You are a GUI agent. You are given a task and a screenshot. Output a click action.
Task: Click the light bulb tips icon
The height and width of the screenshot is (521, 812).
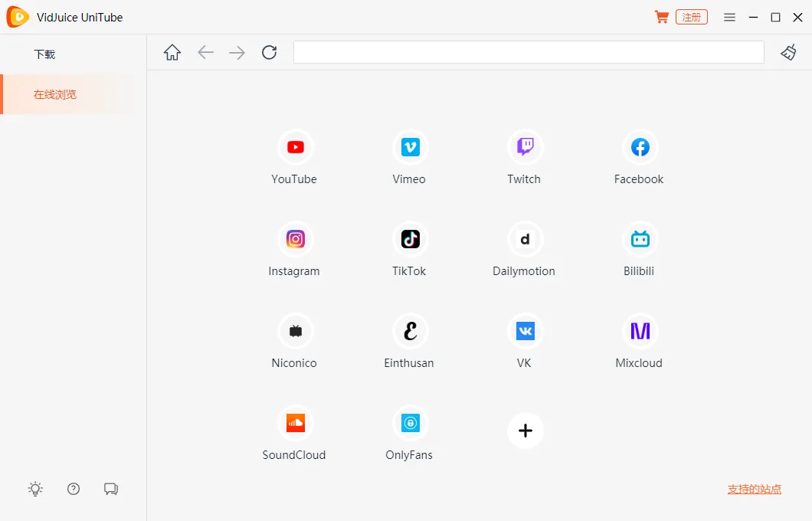35,489
